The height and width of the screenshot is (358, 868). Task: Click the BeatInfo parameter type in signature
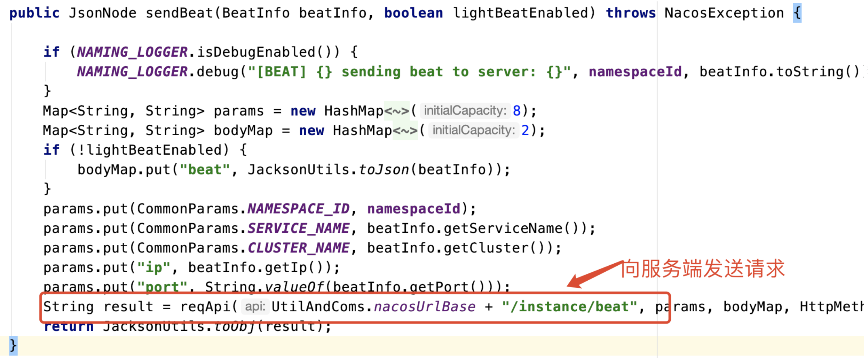256,13
